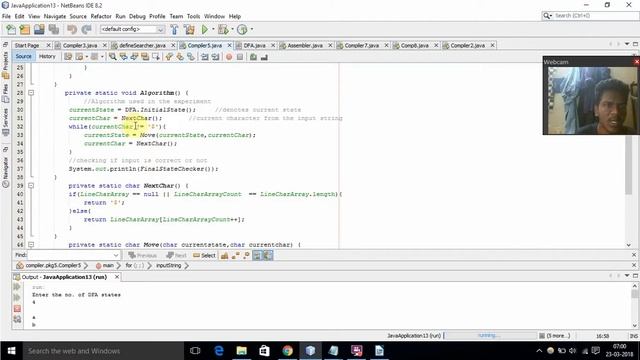640x360 pixels.
Task: Open the Find field history dropdown
Action: pyautogui.click(x=116, y=255)
